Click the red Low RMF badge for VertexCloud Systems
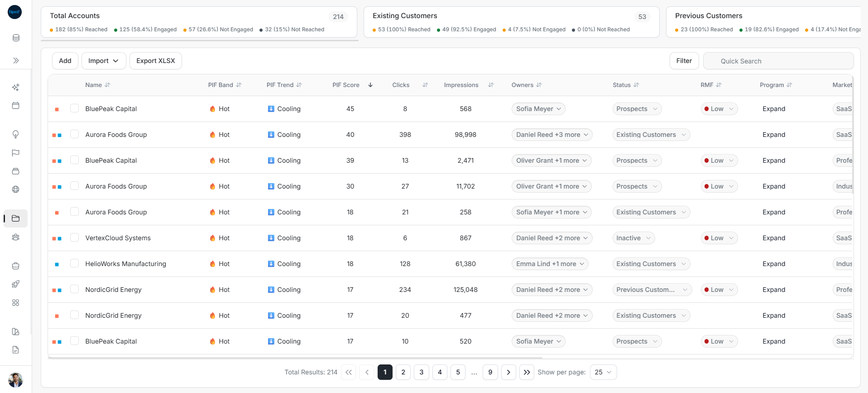Screen dimensions: 868x393 coord(719,238)
